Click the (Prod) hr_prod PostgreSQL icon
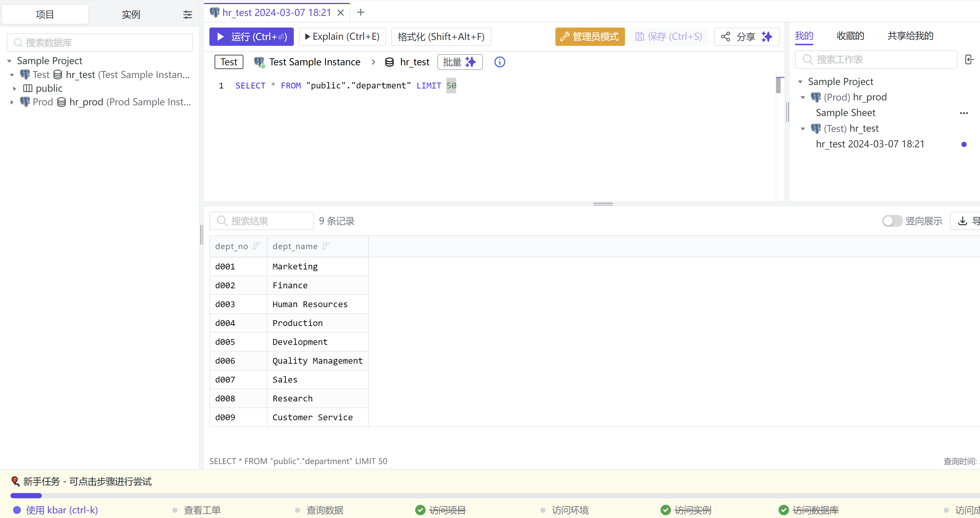This screenshot has width=980, height=518. point(815,97)
